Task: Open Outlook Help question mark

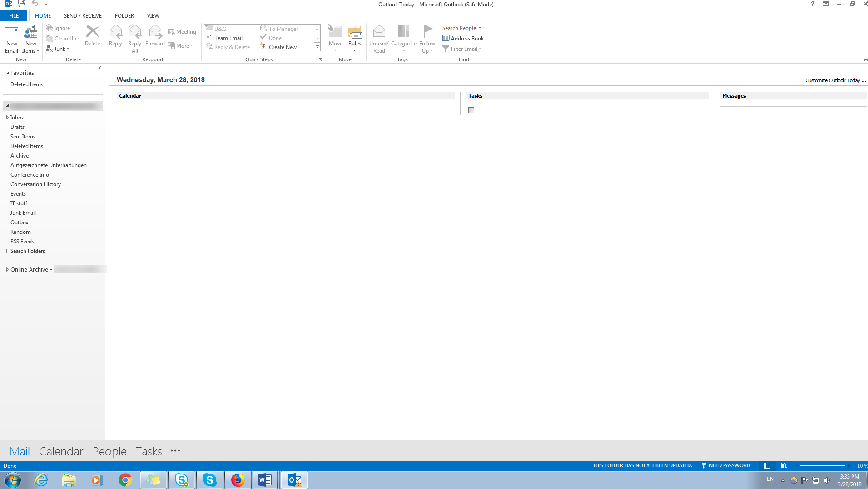Action: tap(813, 4)
